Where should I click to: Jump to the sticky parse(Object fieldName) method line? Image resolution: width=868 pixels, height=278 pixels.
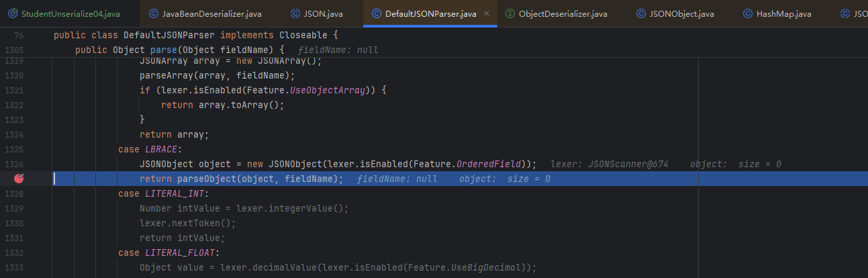click(x=180, y=50)
